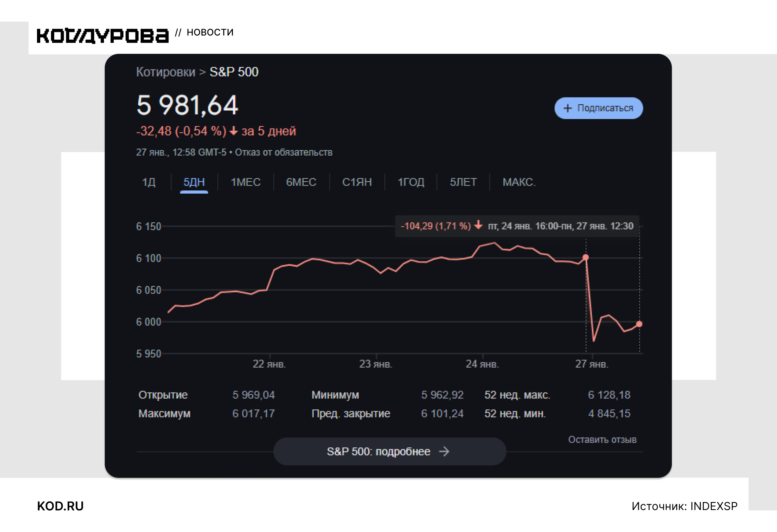Select the 5ДН time range tab
This screenshot has height=532, width=777.
[x=194, y=182]
